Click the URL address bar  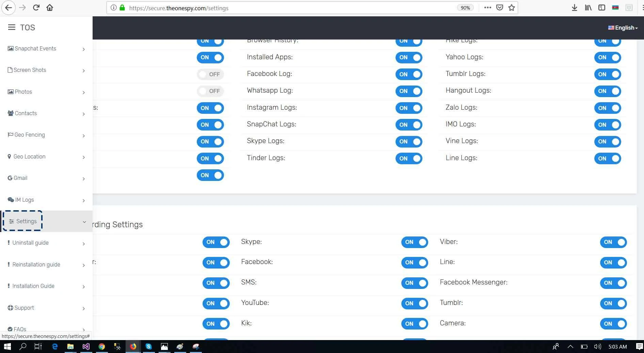(289, 8)
